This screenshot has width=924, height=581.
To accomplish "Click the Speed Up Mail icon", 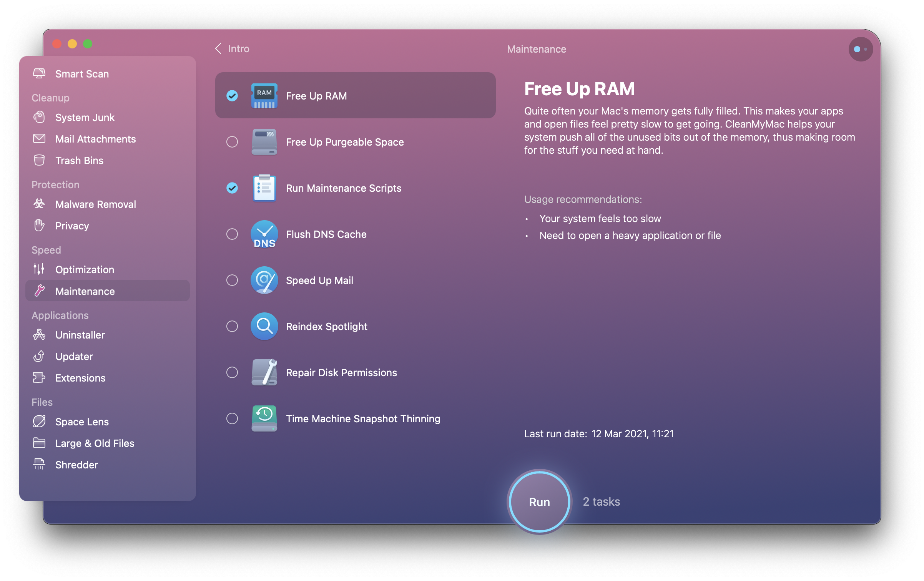I will (x=263, y=280).
